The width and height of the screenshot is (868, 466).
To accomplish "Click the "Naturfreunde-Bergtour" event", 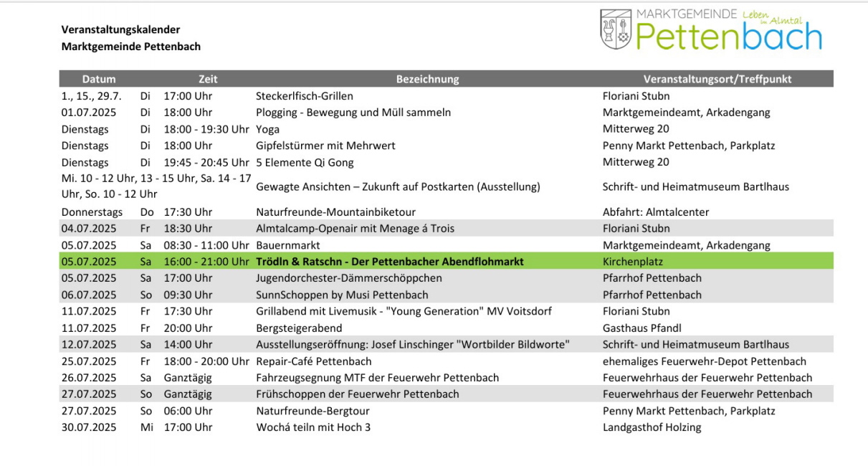I will [x=313, y=411].
